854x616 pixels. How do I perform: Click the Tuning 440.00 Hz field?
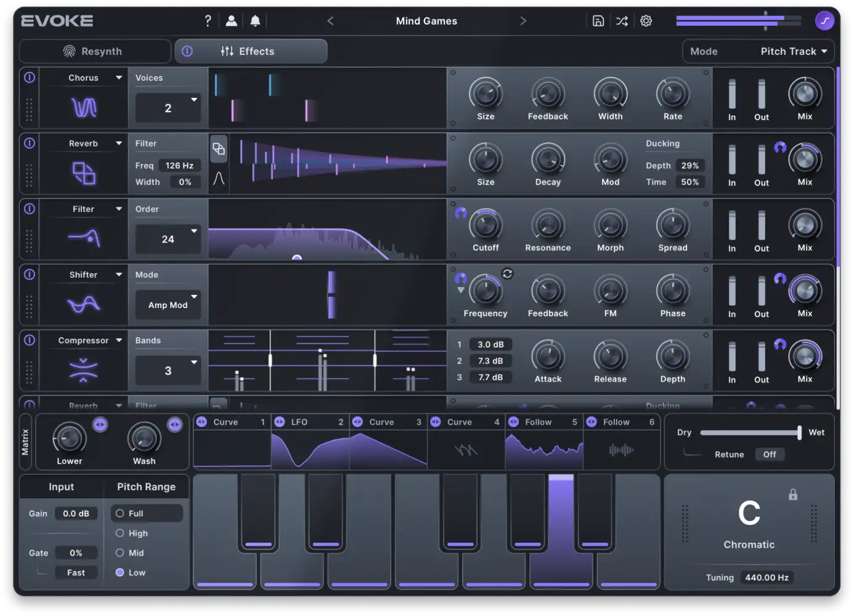(x=767, y=577)
